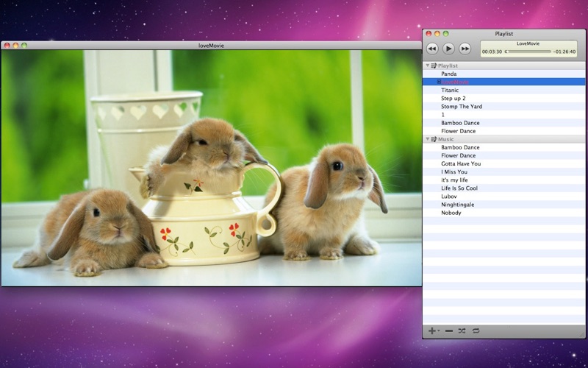Select Titanic in the playlist
588x368 pixels.
pyautogui.click(x=450, y=90)
